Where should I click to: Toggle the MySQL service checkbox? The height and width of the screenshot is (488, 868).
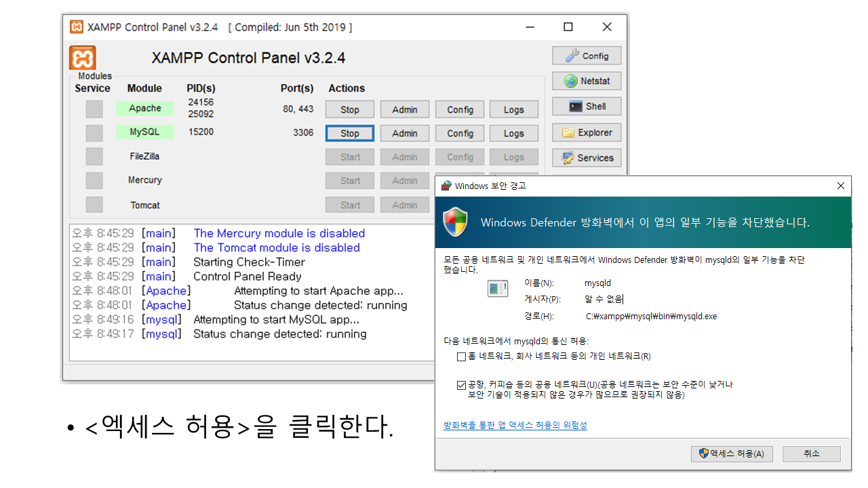coord(94,133)
